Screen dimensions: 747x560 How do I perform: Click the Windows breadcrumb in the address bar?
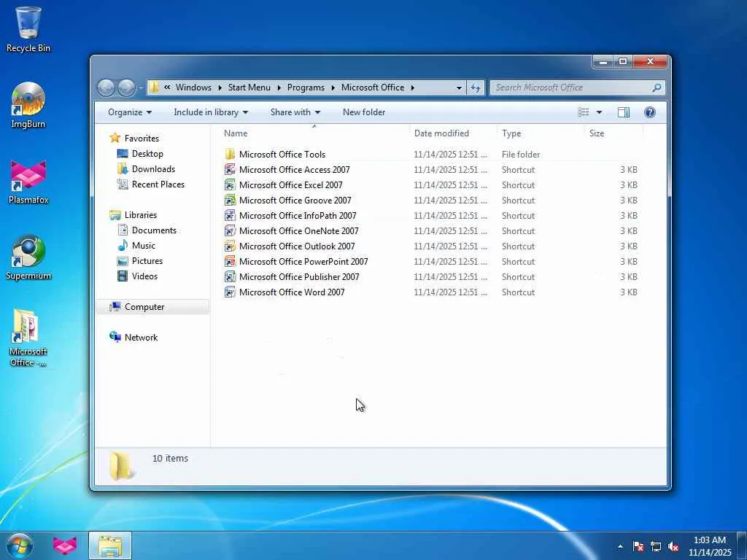193,87
